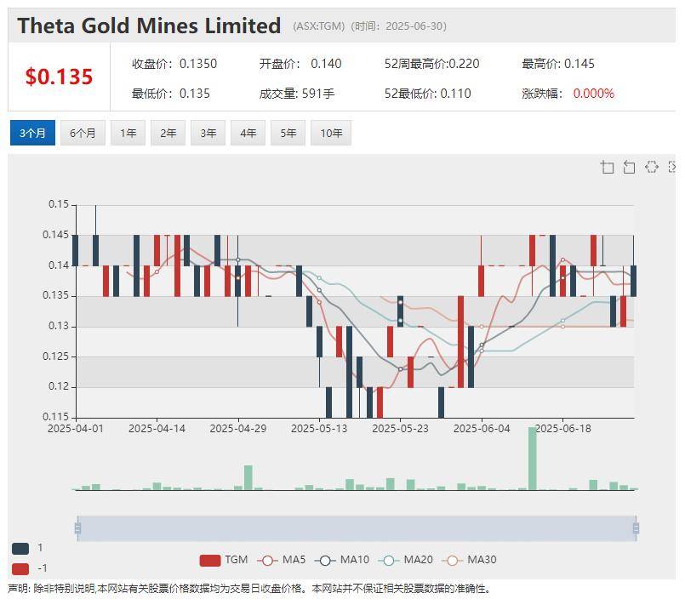The height and width of the screenshot is (616, 685).
Task: Toggle the TGM candlestick series in legend
Action: (223, 560)
